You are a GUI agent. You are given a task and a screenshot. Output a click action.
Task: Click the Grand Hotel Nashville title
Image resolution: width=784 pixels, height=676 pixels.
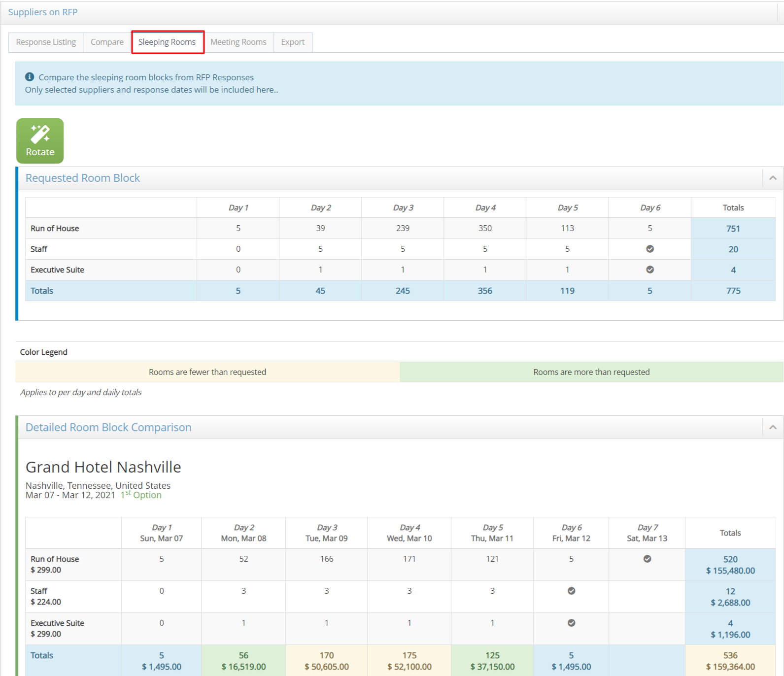click(103, 467)
